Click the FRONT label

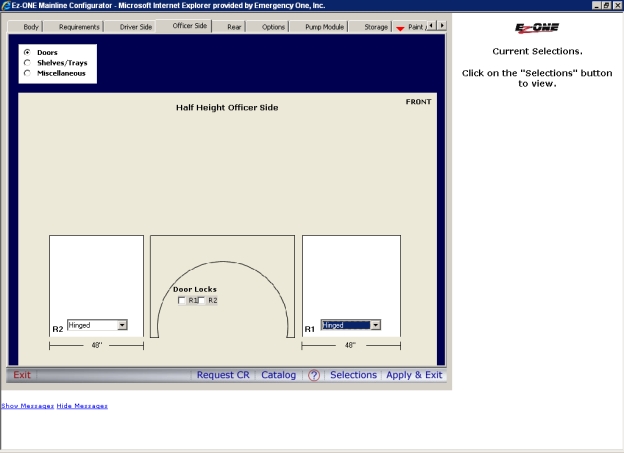[418, 102]
